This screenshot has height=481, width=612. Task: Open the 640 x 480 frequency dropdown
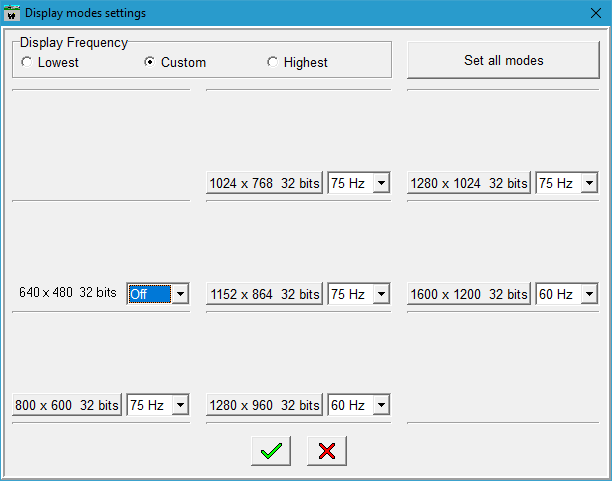(180, 294)
